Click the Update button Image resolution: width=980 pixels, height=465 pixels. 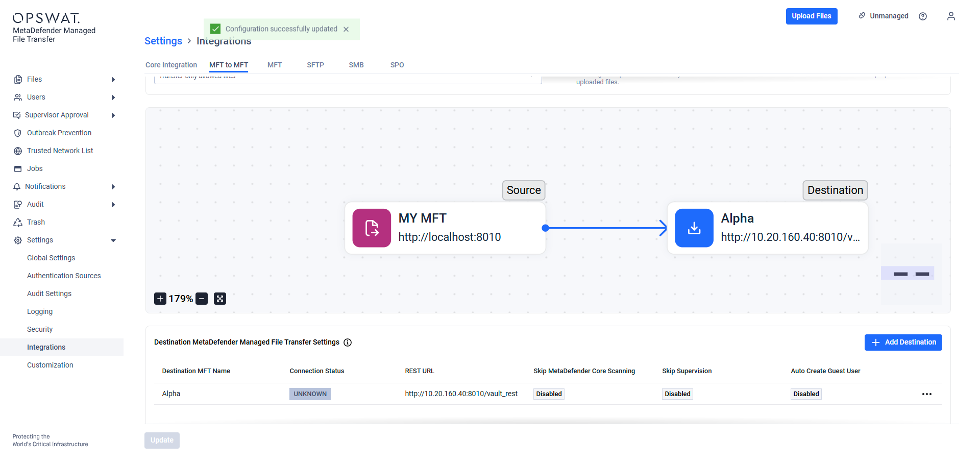click(162, 440)
